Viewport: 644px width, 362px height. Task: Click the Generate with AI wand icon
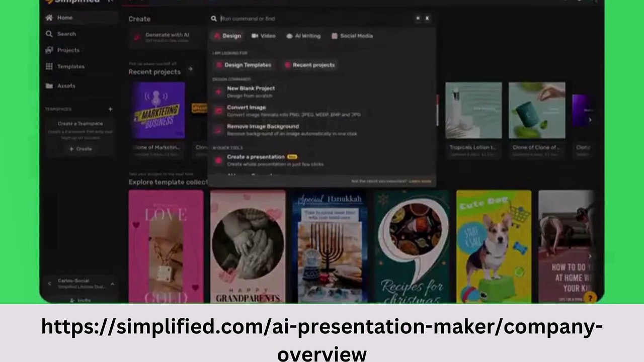click(136, 37)
